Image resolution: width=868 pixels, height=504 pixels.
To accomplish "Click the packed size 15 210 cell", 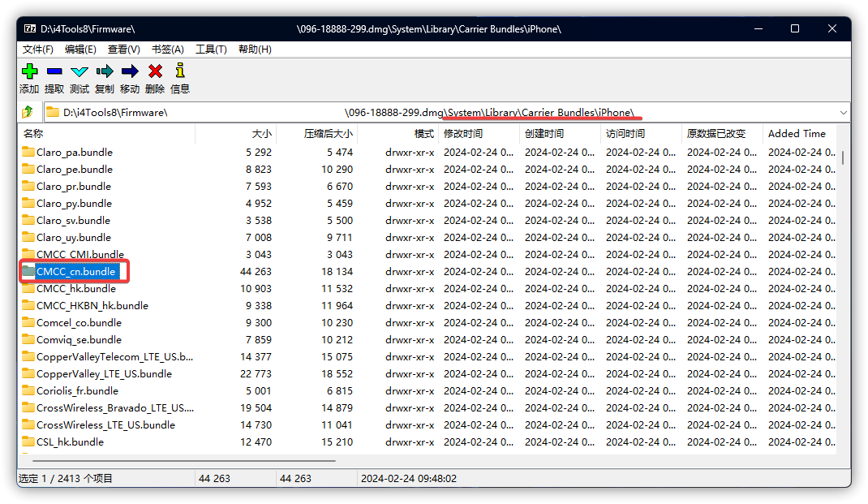I will pos(337,442).
